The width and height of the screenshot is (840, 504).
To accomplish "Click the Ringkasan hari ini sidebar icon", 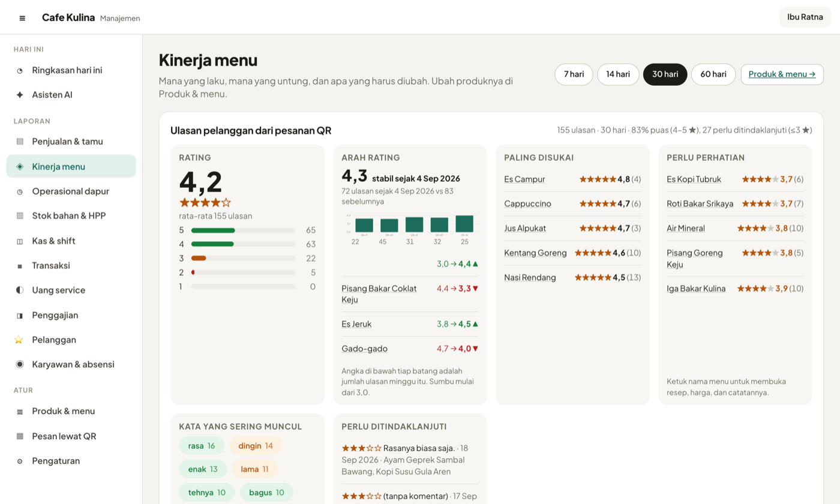I will [x=20, y=71].
